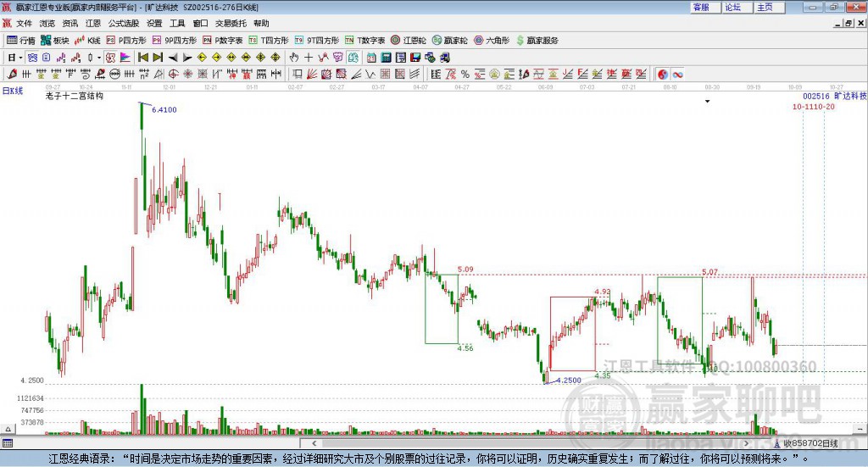Open the 老子十二宫结构 dropdown arrow

click(x=707, y=101)
